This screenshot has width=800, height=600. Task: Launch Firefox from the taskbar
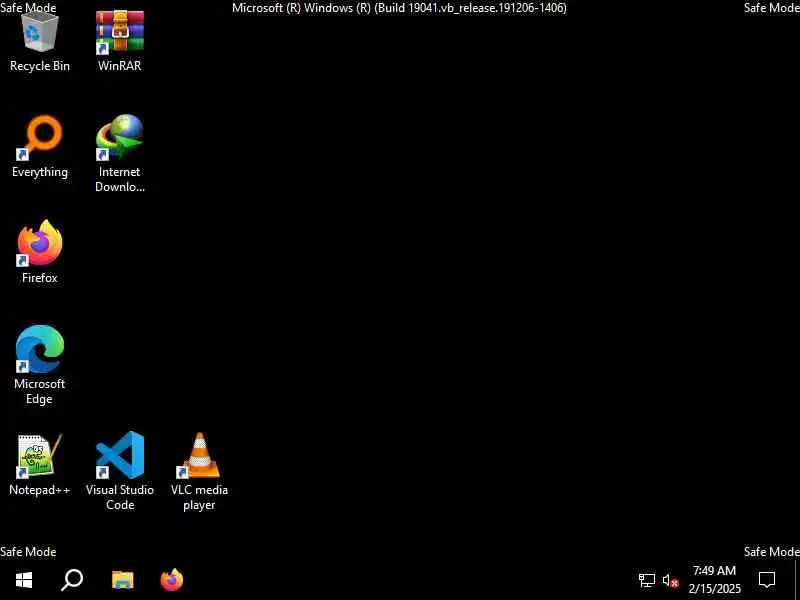tap(172, 580)
